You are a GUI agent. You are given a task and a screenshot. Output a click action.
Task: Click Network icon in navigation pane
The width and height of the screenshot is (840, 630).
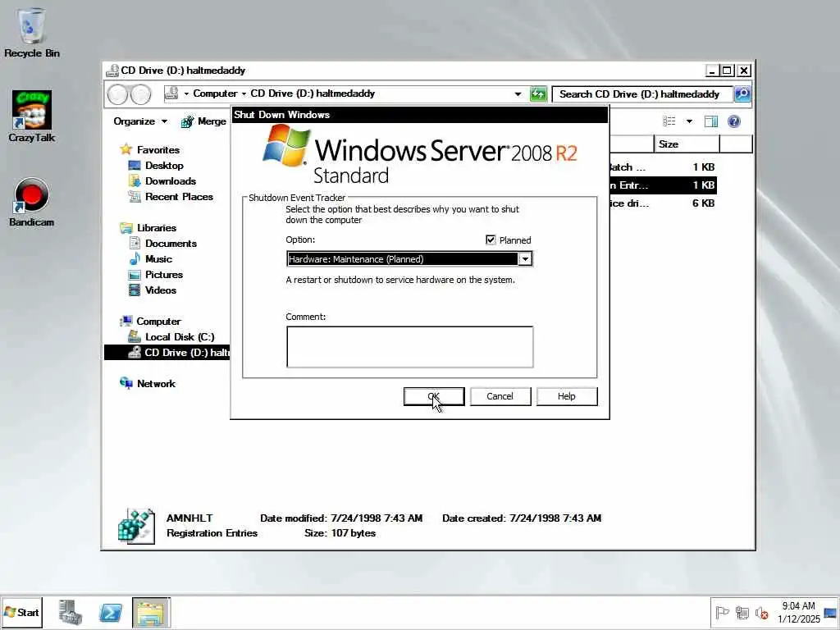coord(126,383)
